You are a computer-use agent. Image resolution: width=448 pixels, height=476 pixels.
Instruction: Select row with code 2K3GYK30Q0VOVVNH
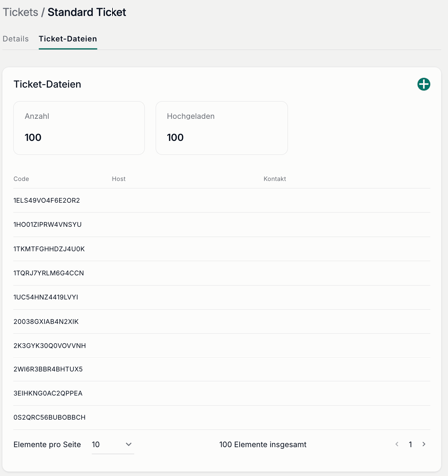[222, 346]
